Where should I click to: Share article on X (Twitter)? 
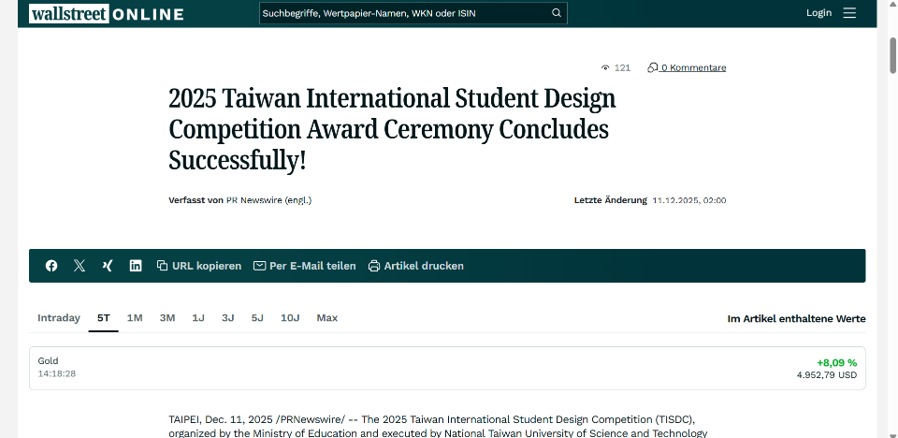79,266
